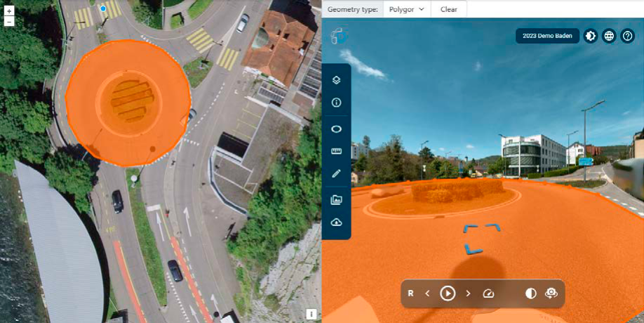This screenshot has height=323, width=644.
Task: Open the 2023 Demo Baden dataset selector
Action: point(547,36)
